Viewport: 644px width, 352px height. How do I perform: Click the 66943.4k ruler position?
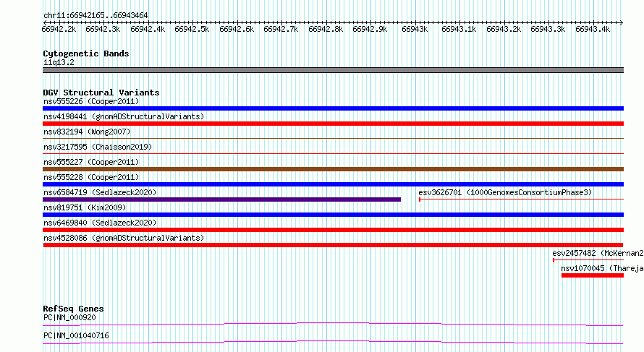[x=593, y=29]
